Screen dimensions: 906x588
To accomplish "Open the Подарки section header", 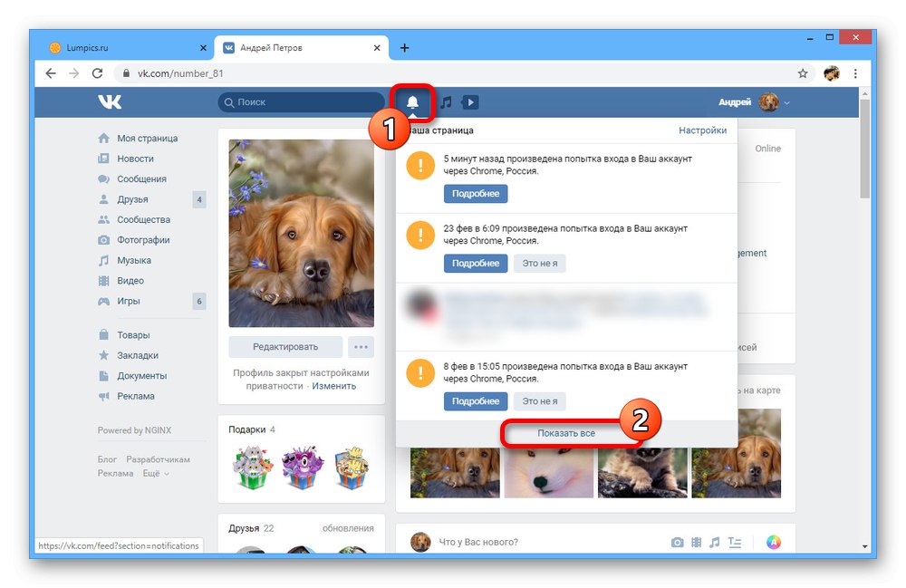I will coord(252,429).
